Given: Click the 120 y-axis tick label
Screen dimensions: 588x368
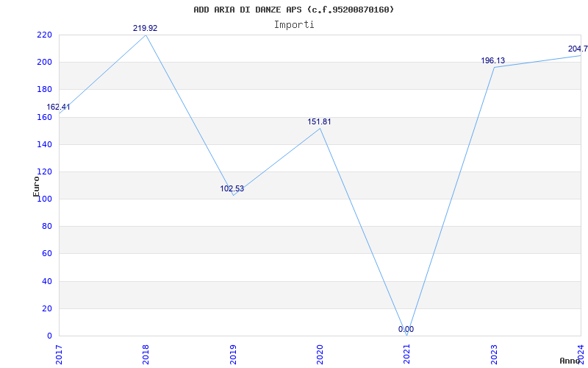Looking at the screenshot, I should pyautogui.click(x=44, y=172).
